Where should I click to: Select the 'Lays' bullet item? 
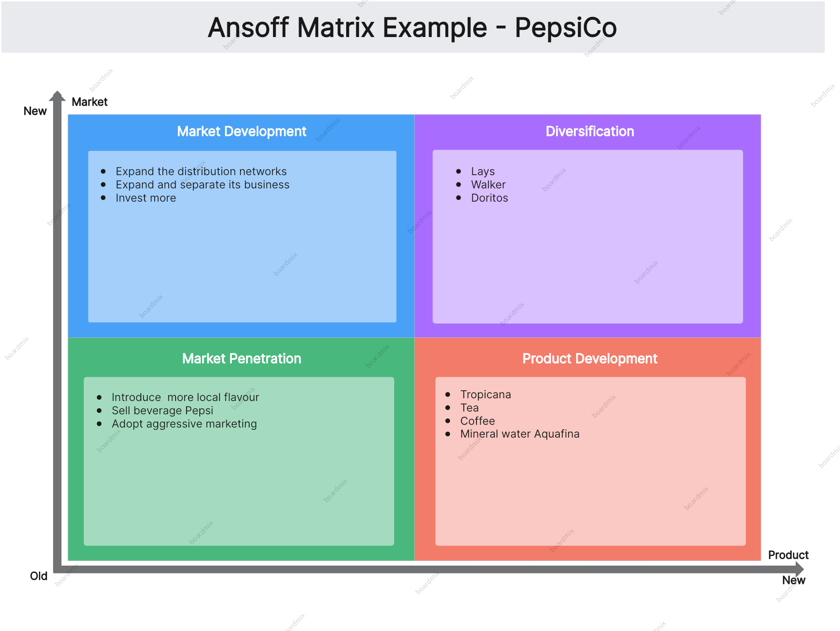tap(483, 171)
